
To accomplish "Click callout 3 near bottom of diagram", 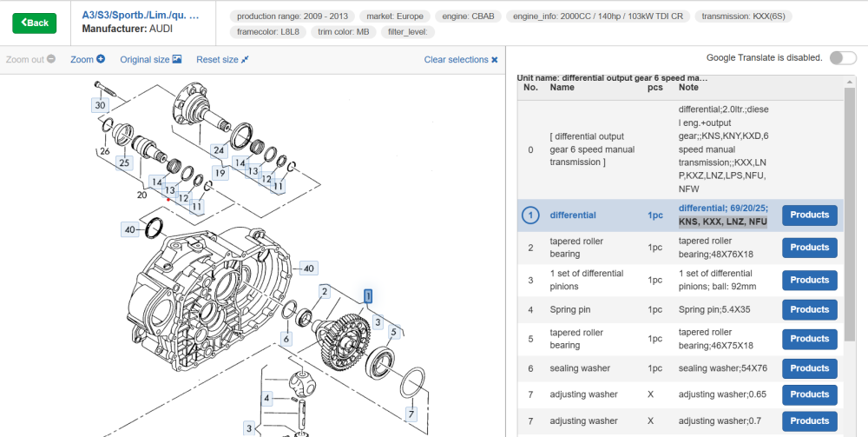I will 249,428.
